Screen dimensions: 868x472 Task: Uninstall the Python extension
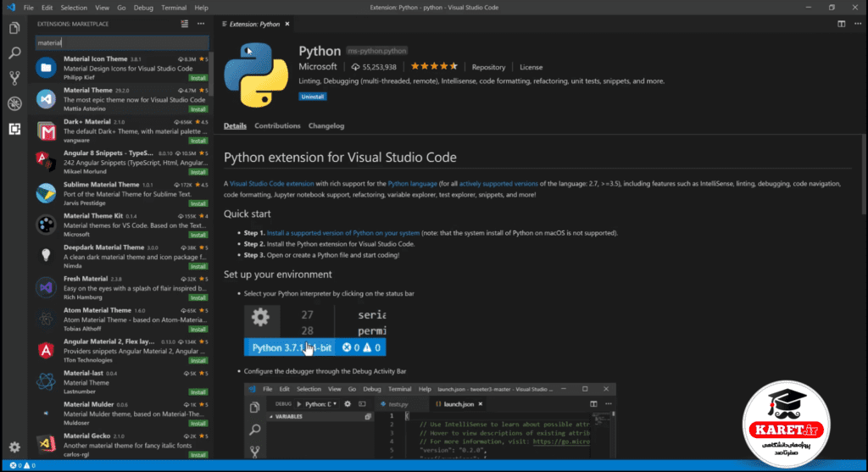[312, 97]
